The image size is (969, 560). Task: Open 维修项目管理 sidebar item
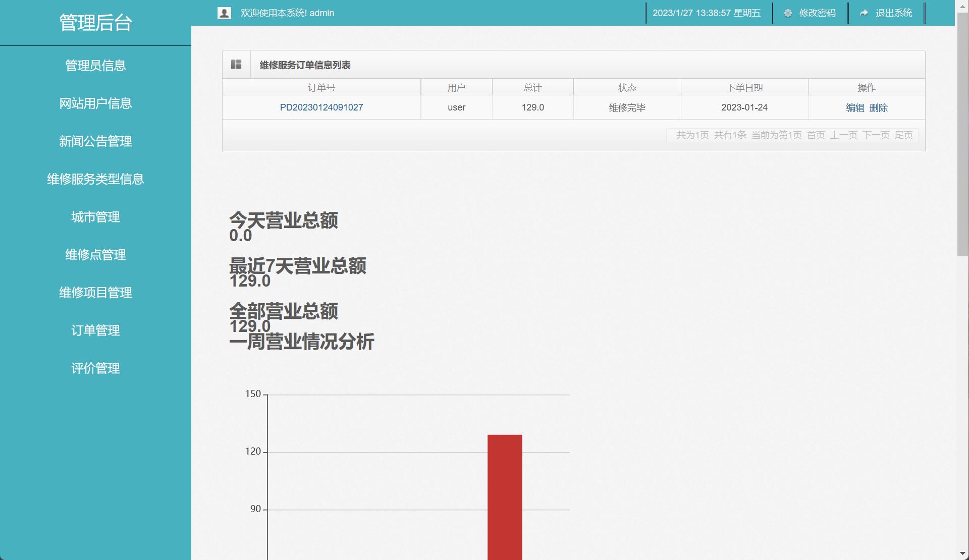click(95, 293)
